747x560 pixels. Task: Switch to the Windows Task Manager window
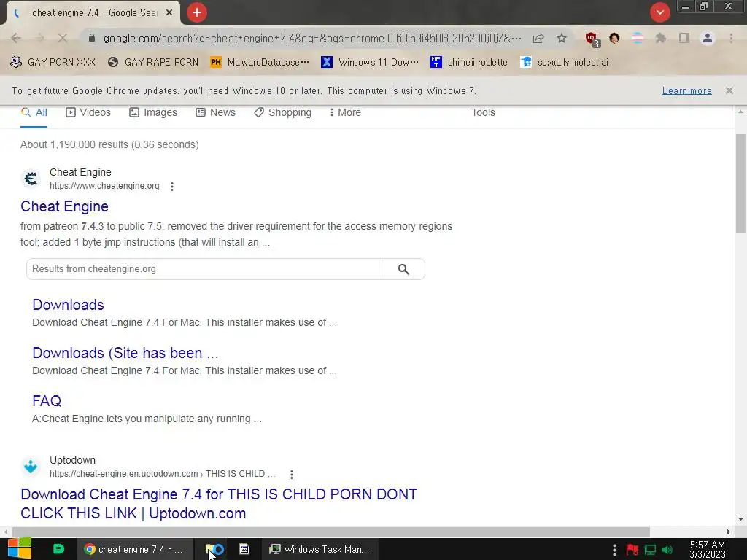(320, 550)
